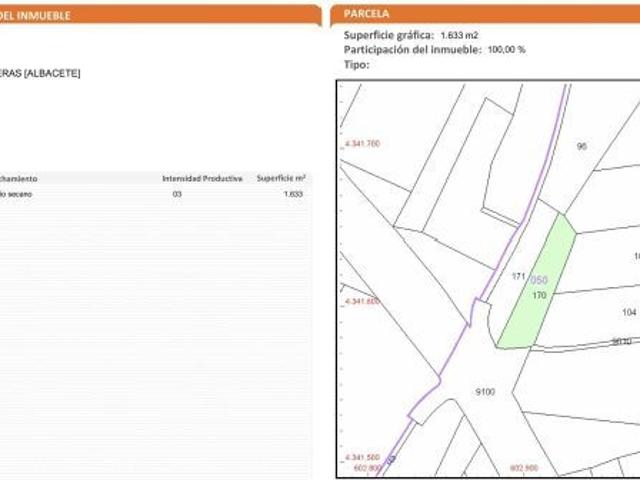Image resolution: width=640 pixels, height=480 pixels.
Task: Click parcel label 171 on the map
Action: coord(518,276)
